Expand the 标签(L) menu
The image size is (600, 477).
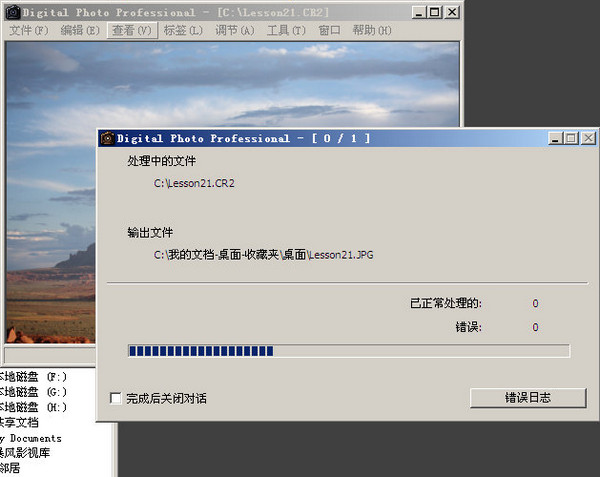pos(182,31)
